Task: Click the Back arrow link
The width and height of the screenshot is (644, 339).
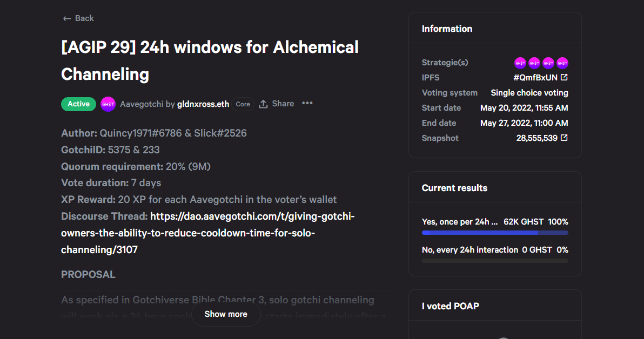Action: 78,18
